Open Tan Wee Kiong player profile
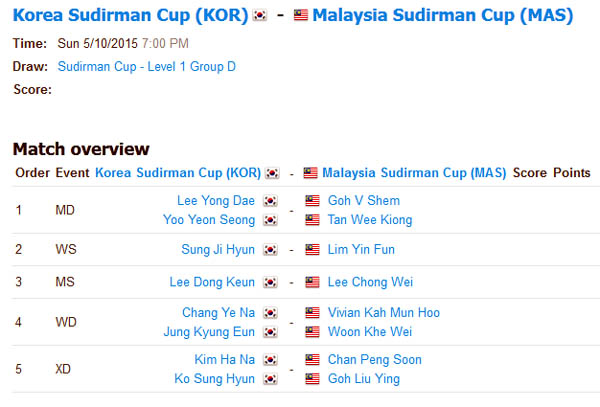 point(370,220)
